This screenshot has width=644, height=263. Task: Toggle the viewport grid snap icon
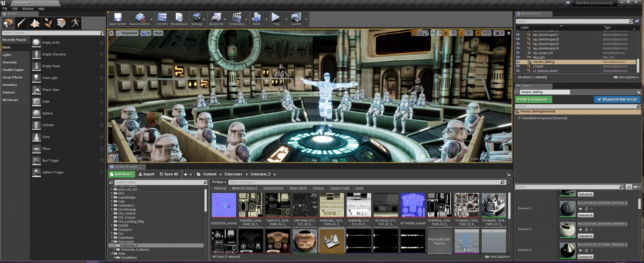point(445,34)
